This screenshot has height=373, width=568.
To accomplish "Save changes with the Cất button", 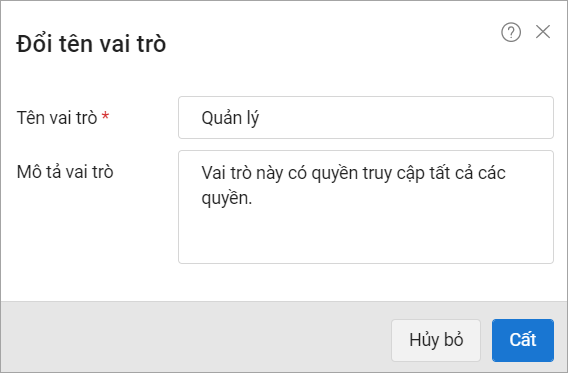I will pyautogui.click(x=523, y=340).
